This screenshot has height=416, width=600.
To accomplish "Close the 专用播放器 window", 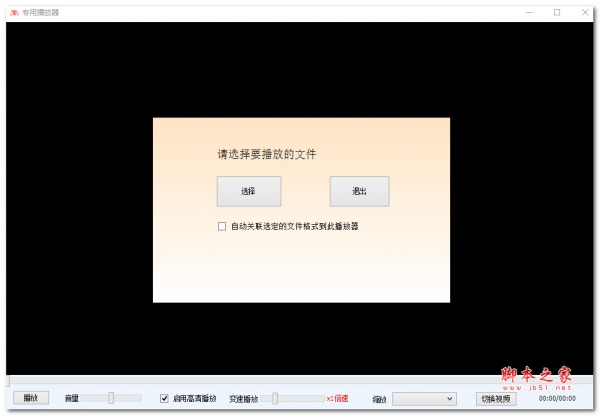I will (x=585, y=12).
